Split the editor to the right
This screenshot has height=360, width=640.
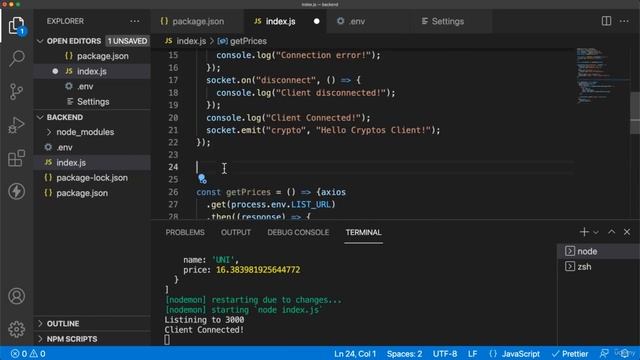[606, 21]
